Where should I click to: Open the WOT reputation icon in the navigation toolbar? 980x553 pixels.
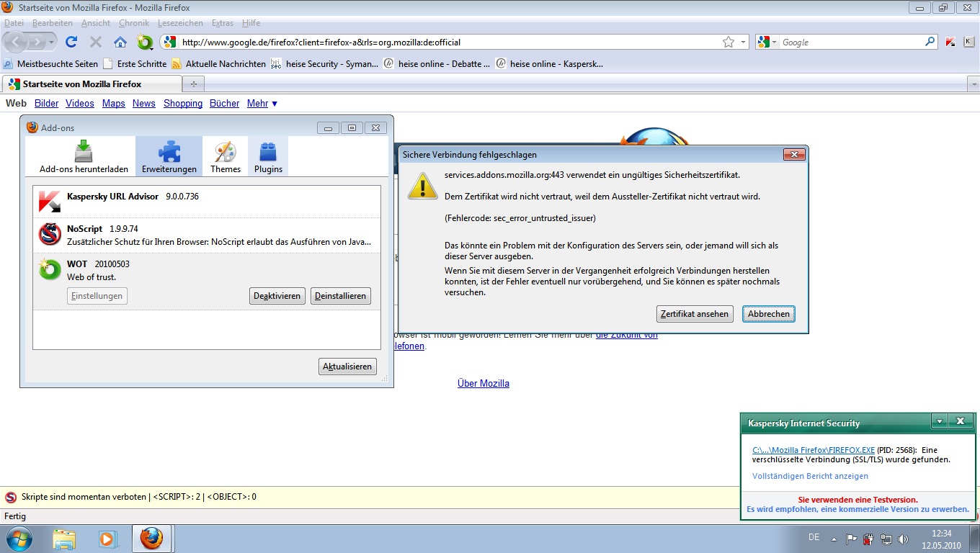145,42
